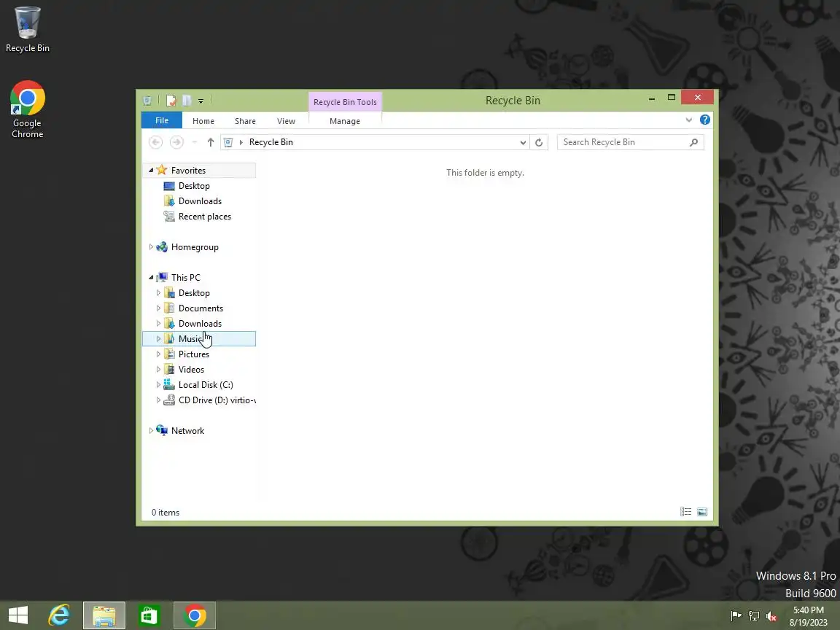Open Recycle Bin desktop icon
The width and height of the screenshot is (840, 630).
pos(27,29)
